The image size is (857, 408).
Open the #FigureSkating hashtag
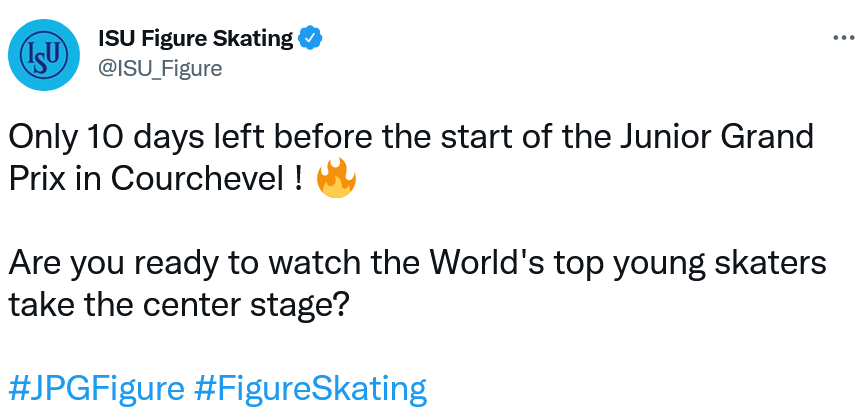click(311, 387)
